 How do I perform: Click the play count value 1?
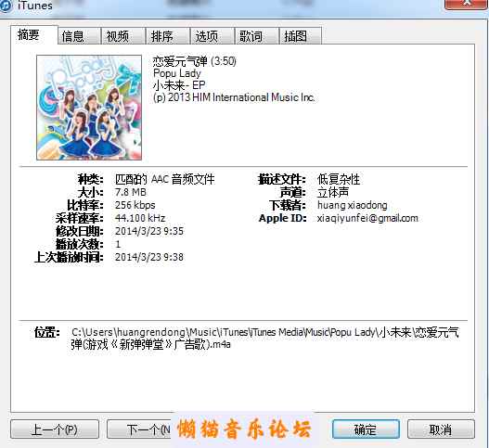tap(118, 244)
